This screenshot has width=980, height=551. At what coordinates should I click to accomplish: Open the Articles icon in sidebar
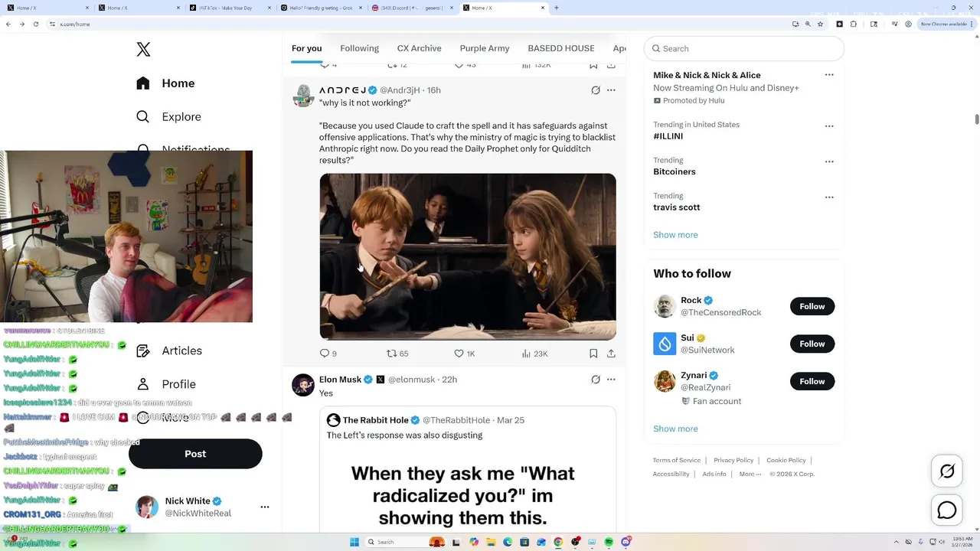click(x=143, y=350)
